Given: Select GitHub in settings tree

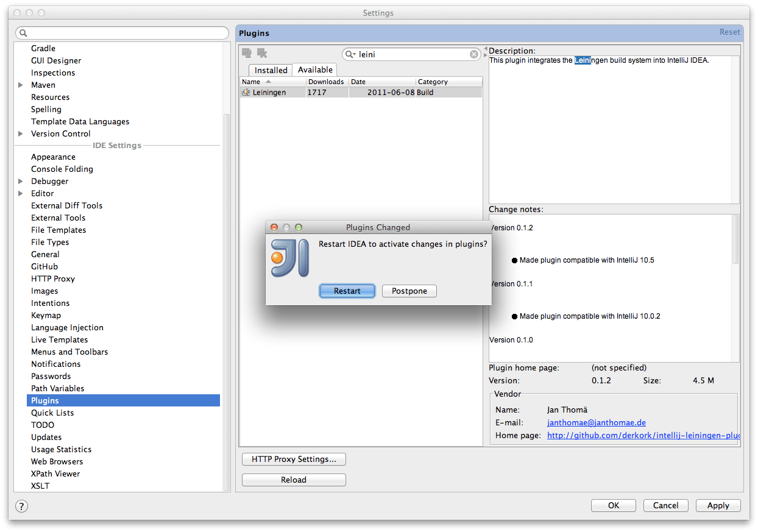Looking at the screenshot, I should click(x=44, y=266).
